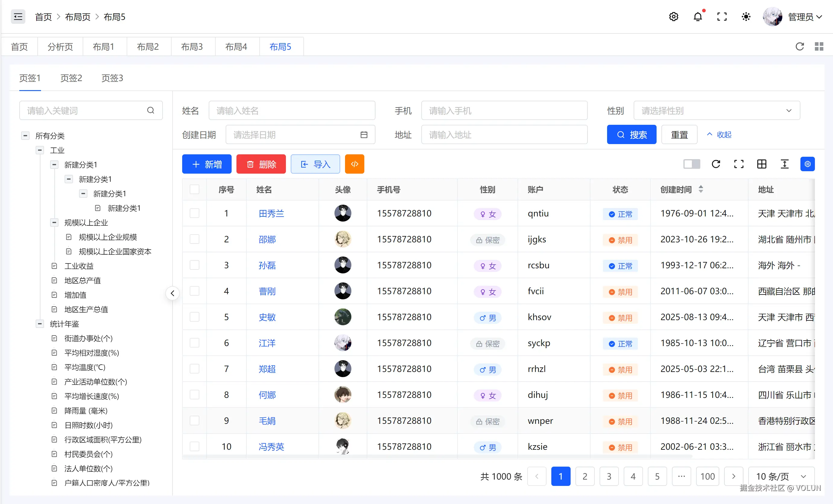Toggle the light/dark theme sun icon

coord(746,17)
